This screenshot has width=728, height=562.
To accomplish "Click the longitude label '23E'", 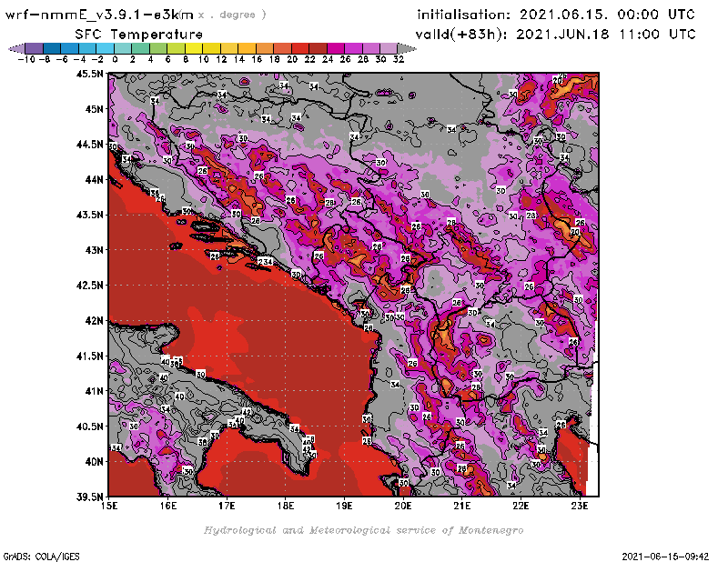I will pyautogui.click(x=580, y=506).
